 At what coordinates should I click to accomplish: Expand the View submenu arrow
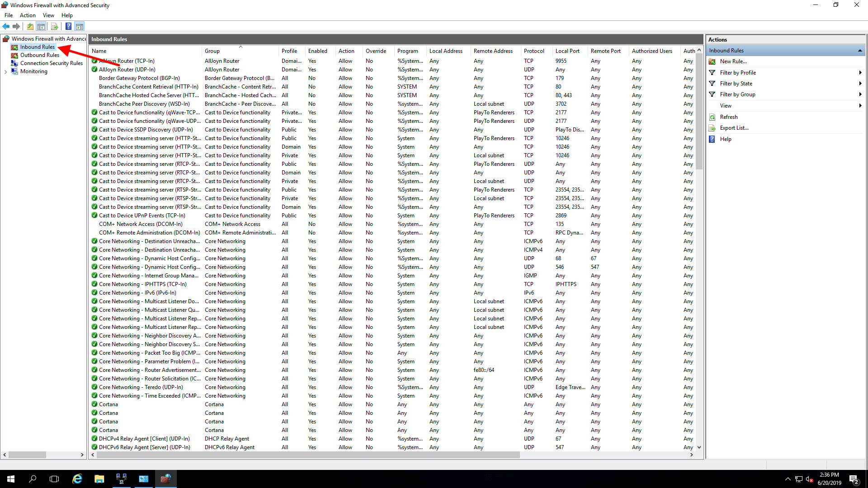pyautogui.click(x=860, y=106)
